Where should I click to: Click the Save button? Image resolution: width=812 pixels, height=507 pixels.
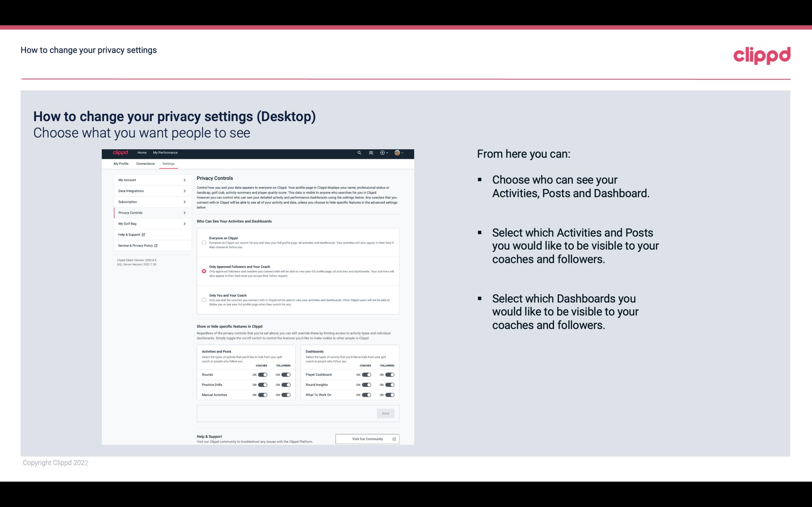click(386, 413)
